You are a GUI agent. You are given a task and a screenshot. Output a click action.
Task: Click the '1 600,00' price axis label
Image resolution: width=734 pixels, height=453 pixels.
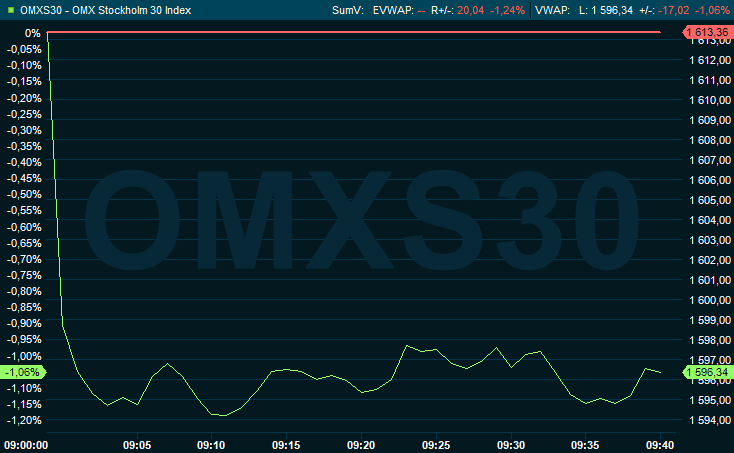(x=710, y=300)
